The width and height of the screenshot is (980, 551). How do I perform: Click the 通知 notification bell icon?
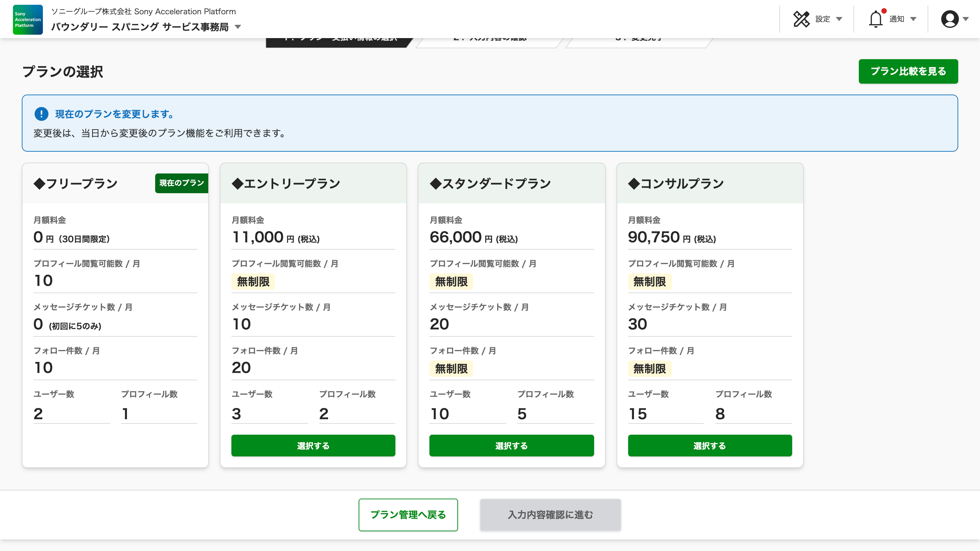pyautogui.click(x=876, y=19)
